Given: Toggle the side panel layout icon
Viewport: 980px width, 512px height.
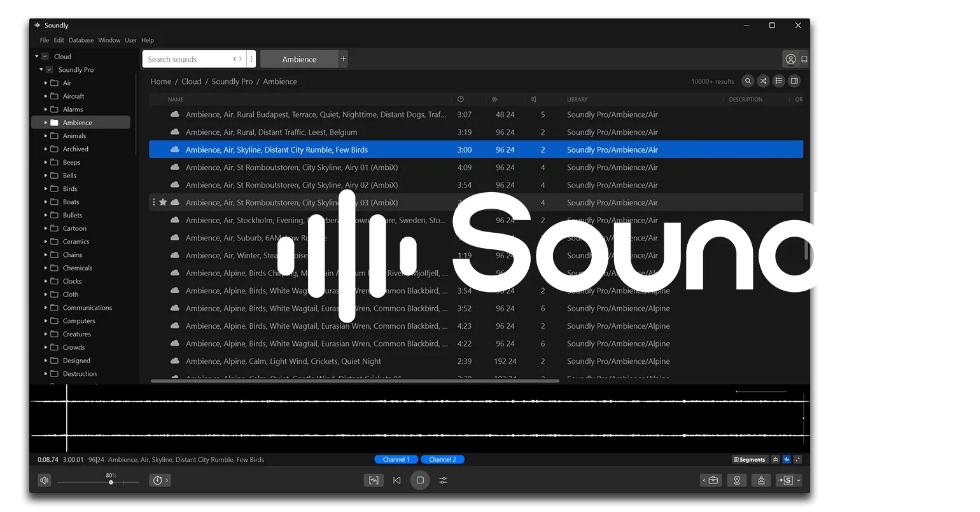Looking at the screenshot, I should (794, 81).
